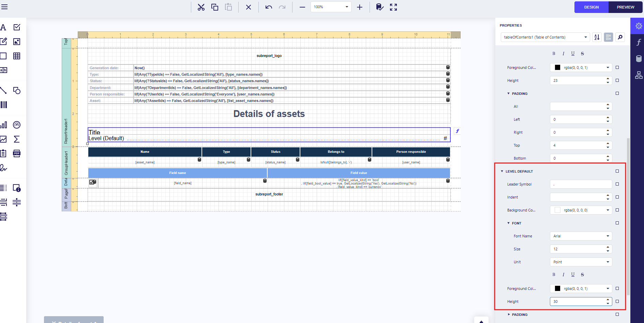Screen dimensions: 644x323
Task: Click the Undo arrow icon
Action: (269, 7)
